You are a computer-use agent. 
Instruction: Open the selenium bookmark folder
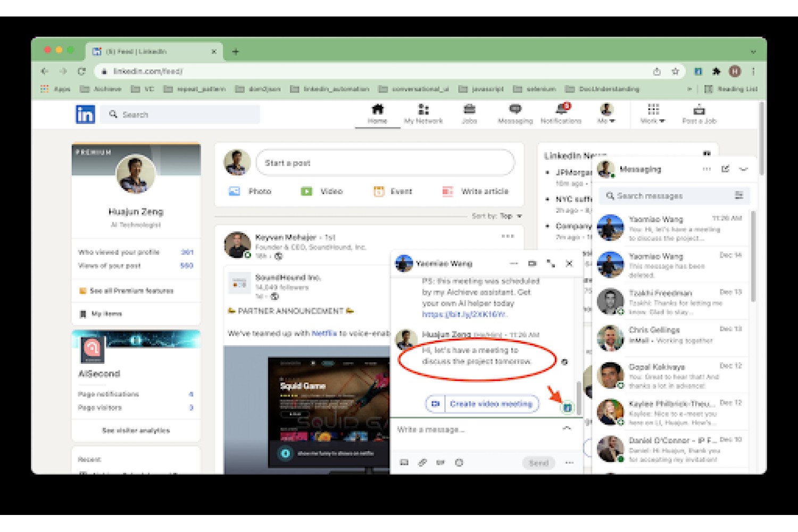point(535,89)
